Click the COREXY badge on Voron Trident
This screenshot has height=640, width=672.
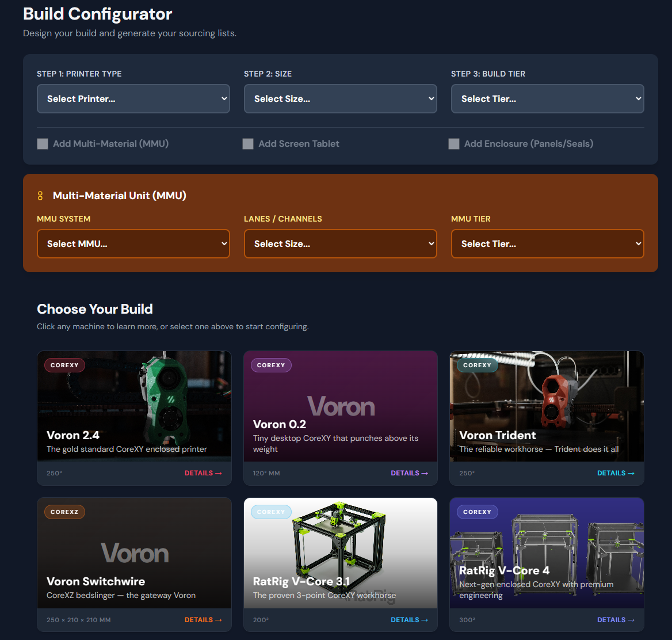pos(477,365)
